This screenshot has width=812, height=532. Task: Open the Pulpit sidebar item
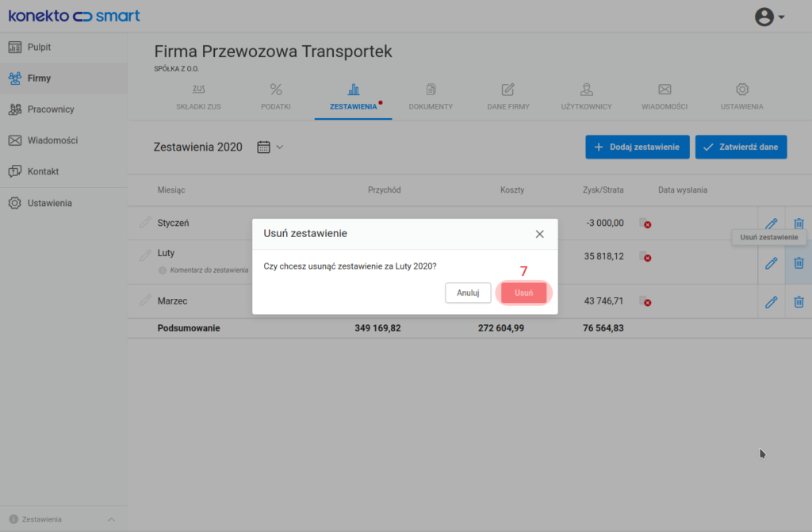click(63, 47)
